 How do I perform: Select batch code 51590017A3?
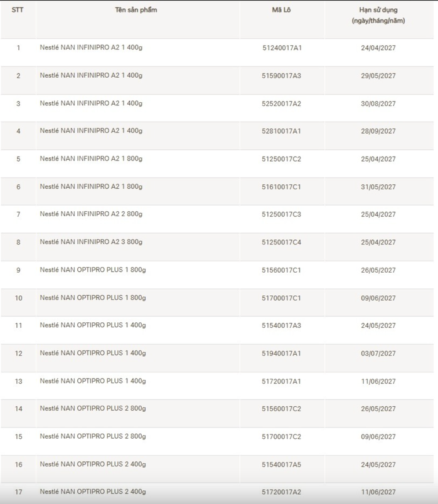click(281, 76)
